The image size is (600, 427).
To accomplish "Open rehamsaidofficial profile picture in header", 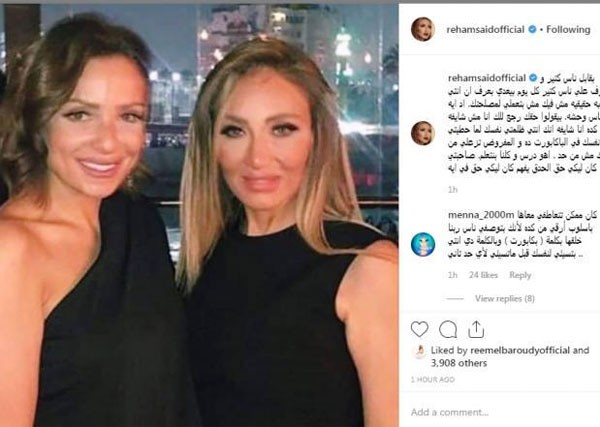I will (423, 29).
